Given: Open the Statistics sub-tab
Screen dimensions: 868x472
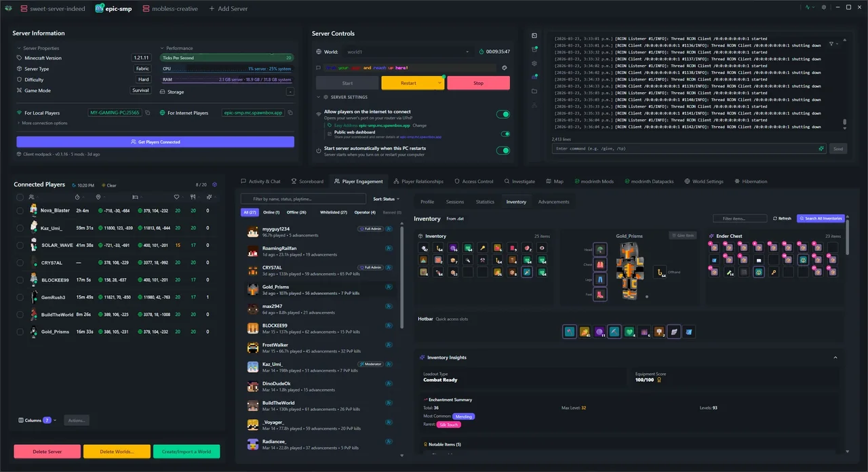Looking at the screenshot, I should [485, 201].
